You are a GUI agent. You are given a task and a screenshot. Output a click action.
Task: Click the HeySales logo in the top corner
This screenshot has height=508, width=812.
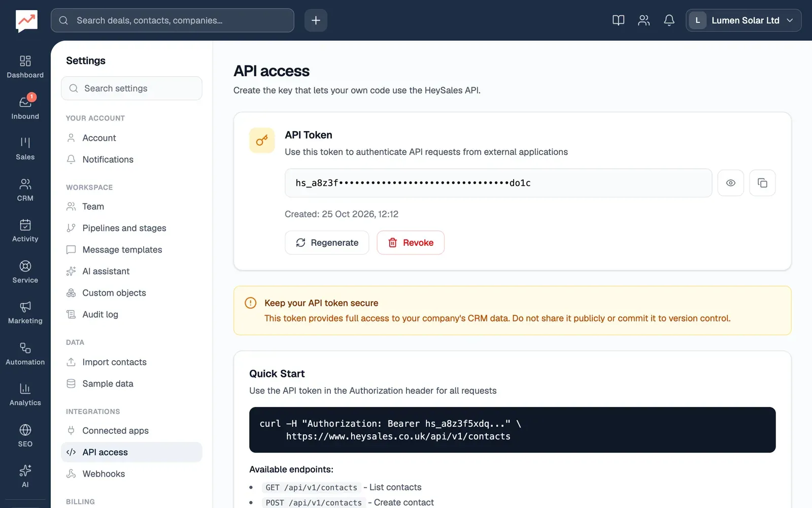point(26,21)
